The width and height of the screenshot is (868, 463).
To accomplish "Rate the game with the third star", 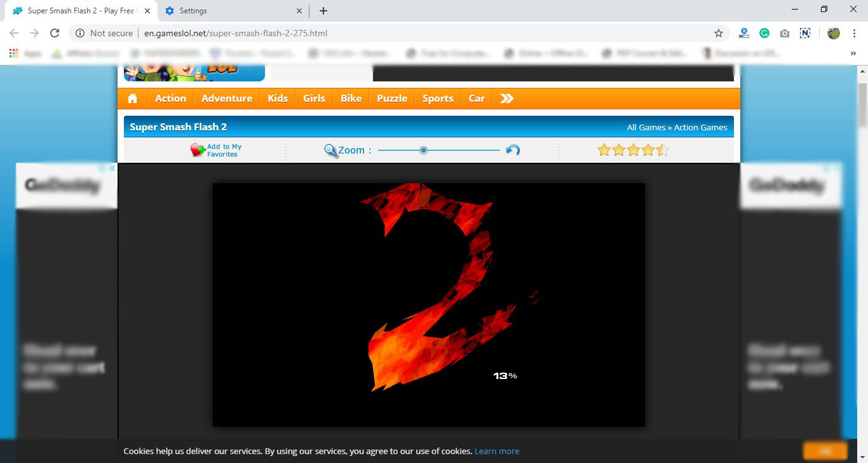I will 634,150.
